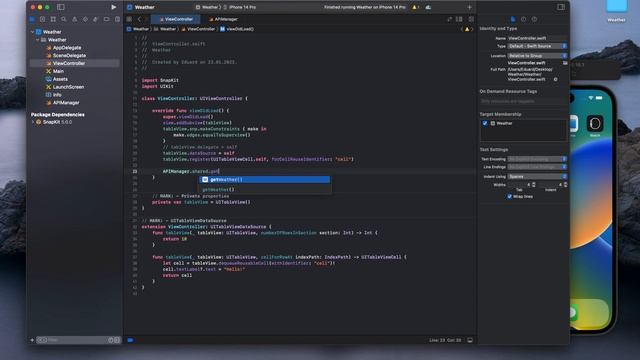This screenshot has width=640, height=360.
Task: Collapse the Weather group folder
Action: click(38, 40)
